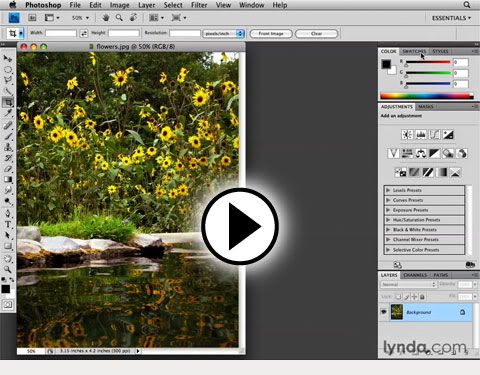
Task: Open the Essentials workspace switcher
Action: (451, 18)
